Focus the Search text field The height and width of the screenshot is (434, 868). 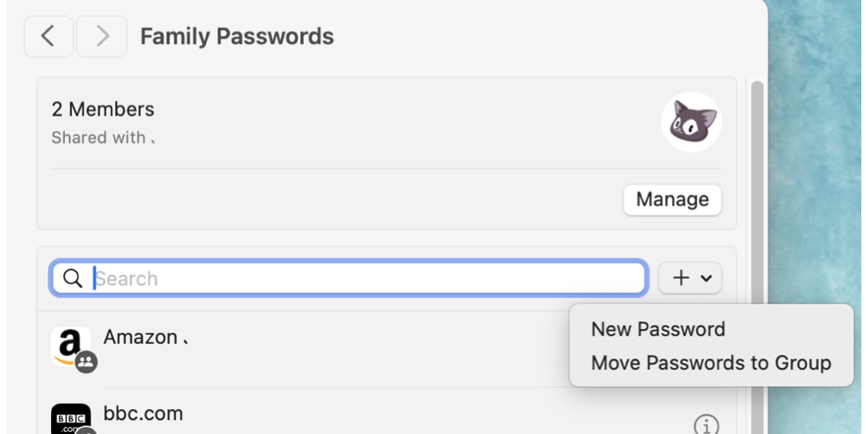click(x=367, y=279)
